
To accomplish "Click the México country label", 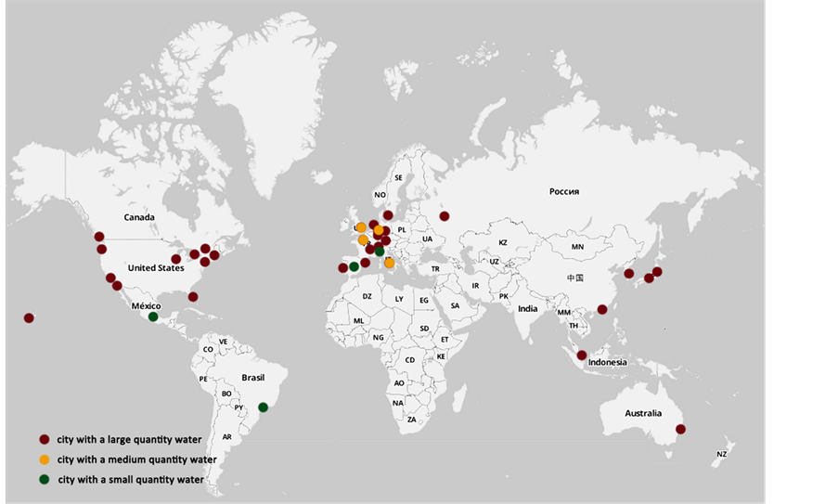I will (x=146, y=305).
